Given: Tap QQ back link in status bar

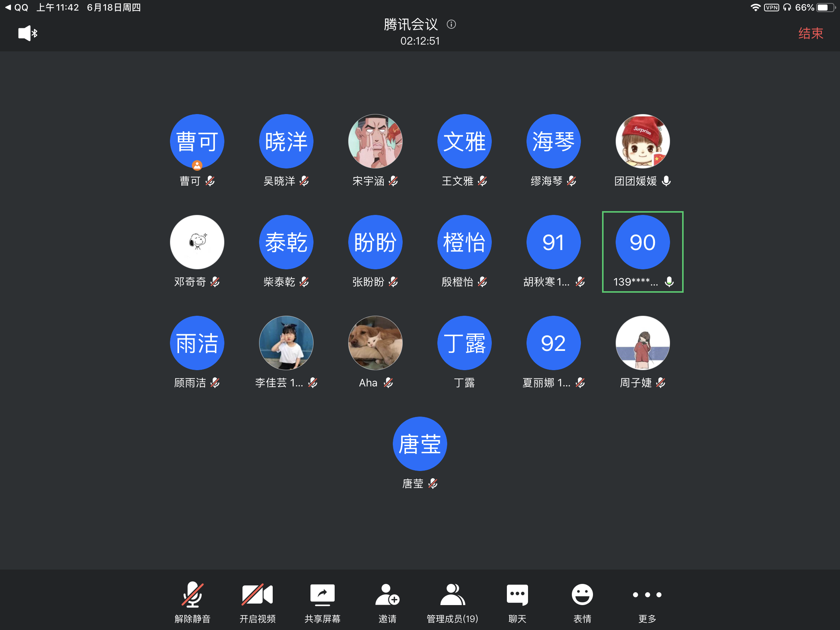Looking at the screenshot, I should pyautogui.click(x=17, y=8).
